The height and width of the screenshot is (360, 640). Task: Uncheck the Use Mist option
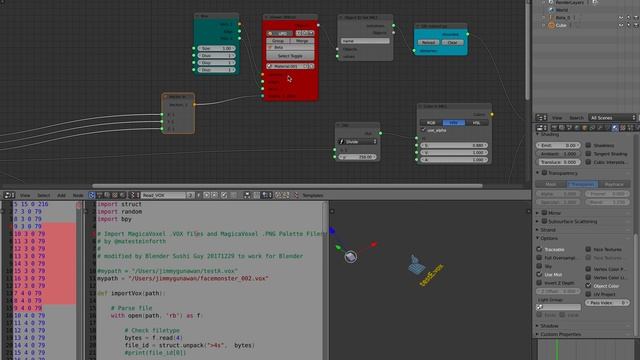(x=539, y=274)
